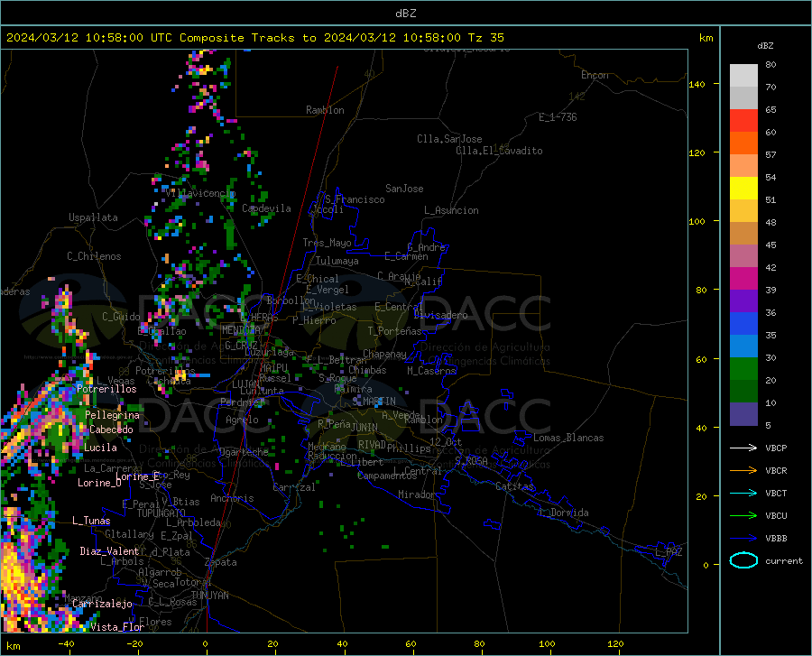This screenshot has height=656, width=812.
Task: Click the 'JUNIN' label
Action: [x=364, y=428]
